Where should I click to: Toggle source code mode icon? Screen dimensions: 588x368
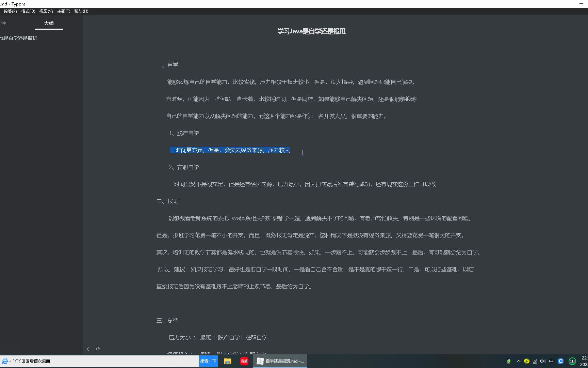98,349
